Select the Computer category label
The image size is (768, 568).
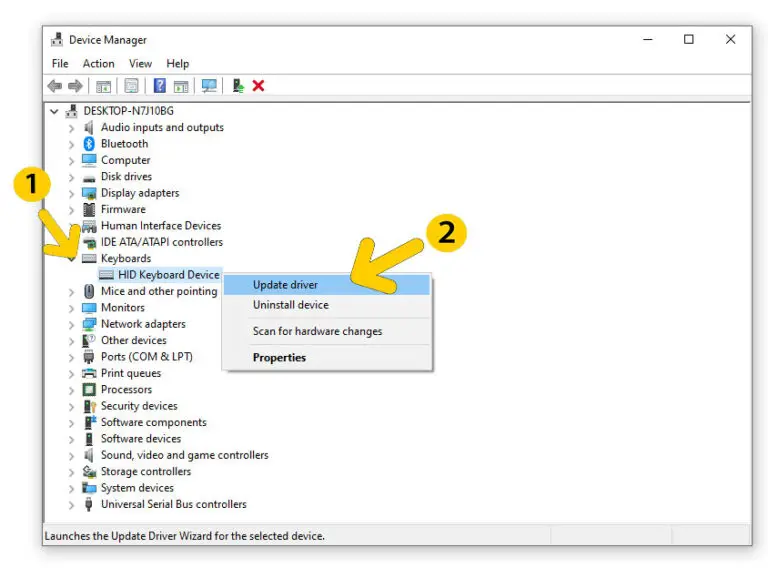pyautogui.click(x=125, y=160)
